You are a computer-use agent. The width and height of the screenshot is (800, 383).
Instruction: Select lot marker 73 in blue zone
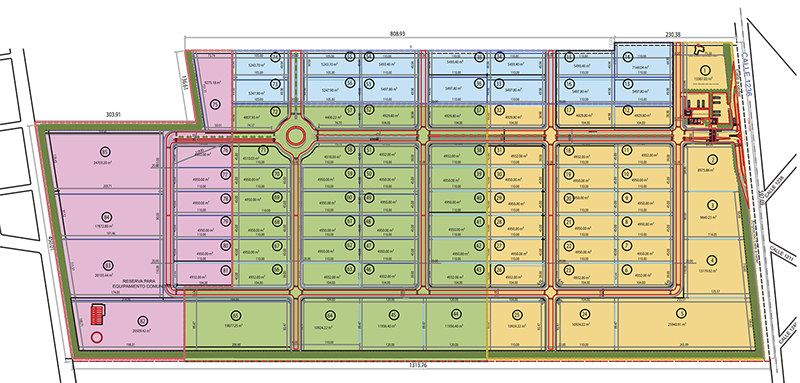pyautogui.click(x=276, y=84)
